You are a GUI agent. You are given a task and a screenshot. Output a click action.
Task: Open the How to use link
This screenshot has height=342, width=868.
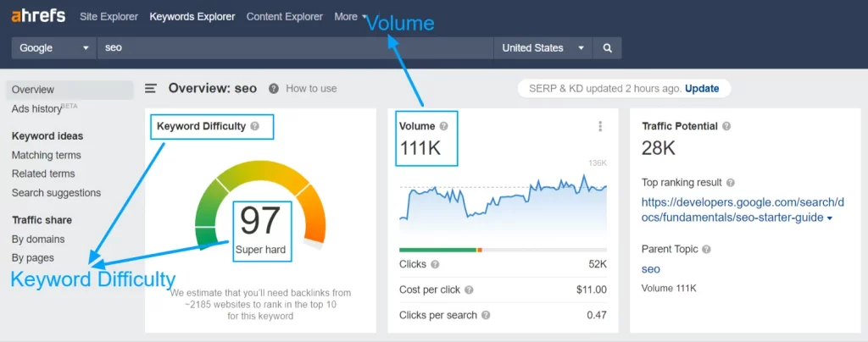pos(311,88)
